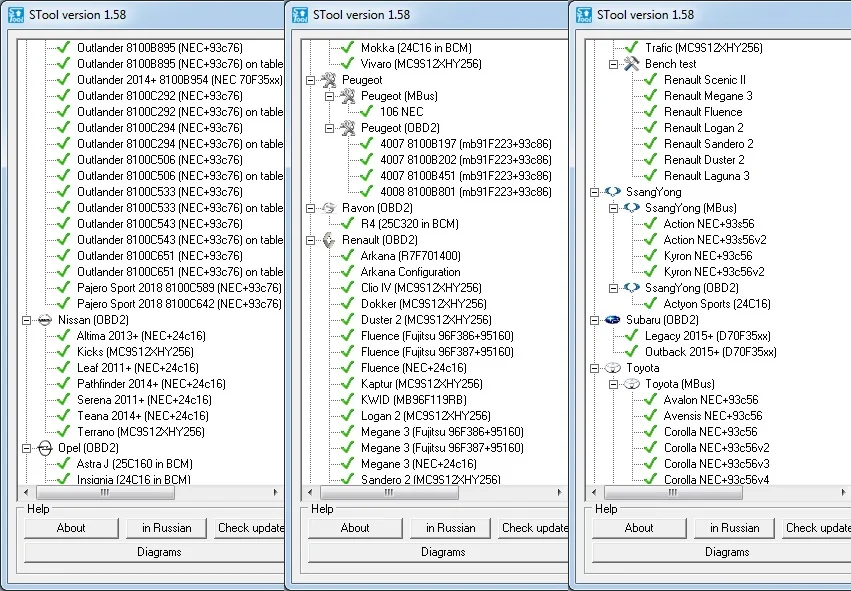Image resolution: width=851 pixels, height=591 pixels.
Task: Click the Ravon brand logo icon
Action: [328, 208]
